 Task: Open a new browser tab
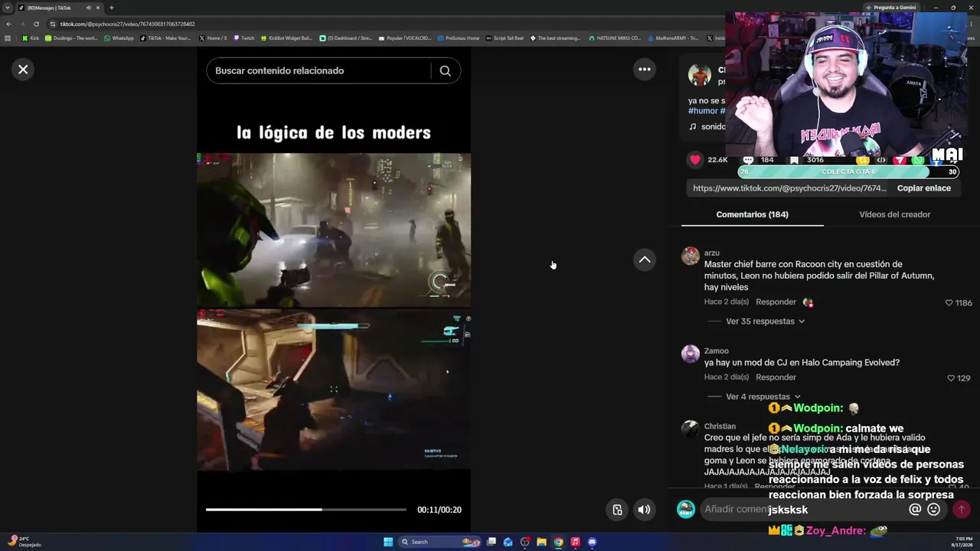[x=112, y=8]
